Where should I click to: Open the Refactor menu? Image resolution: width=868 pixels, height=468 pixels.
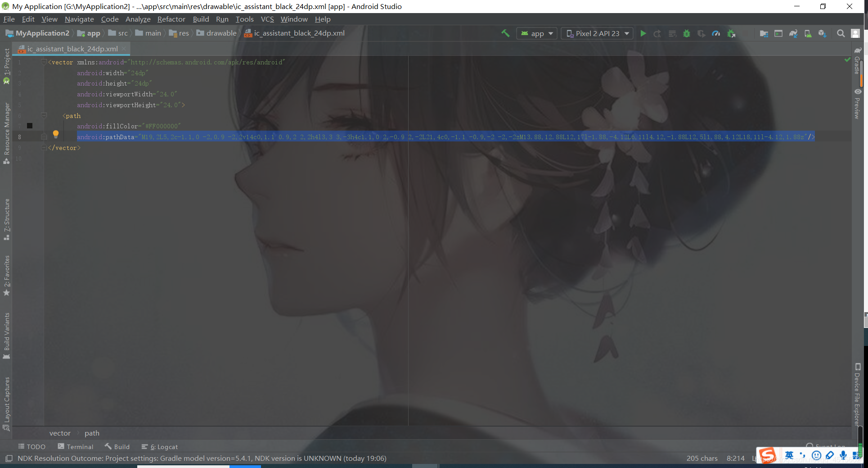(171, 19)
